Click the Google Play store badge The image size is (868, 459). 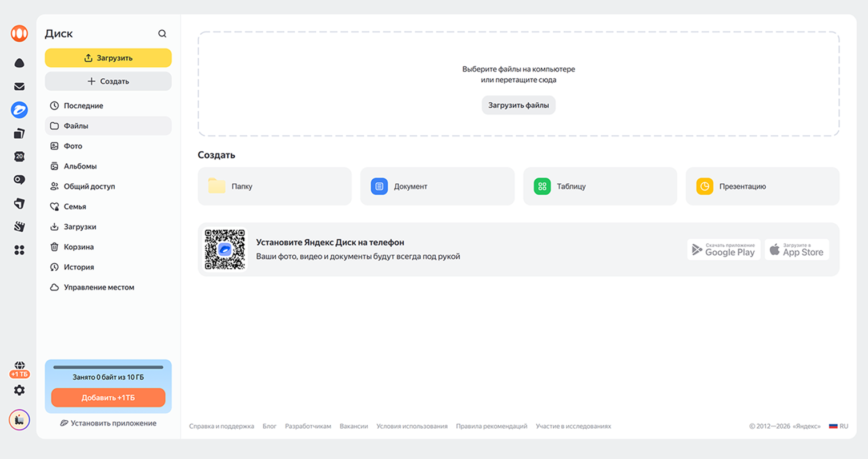[x=724, y=249]
